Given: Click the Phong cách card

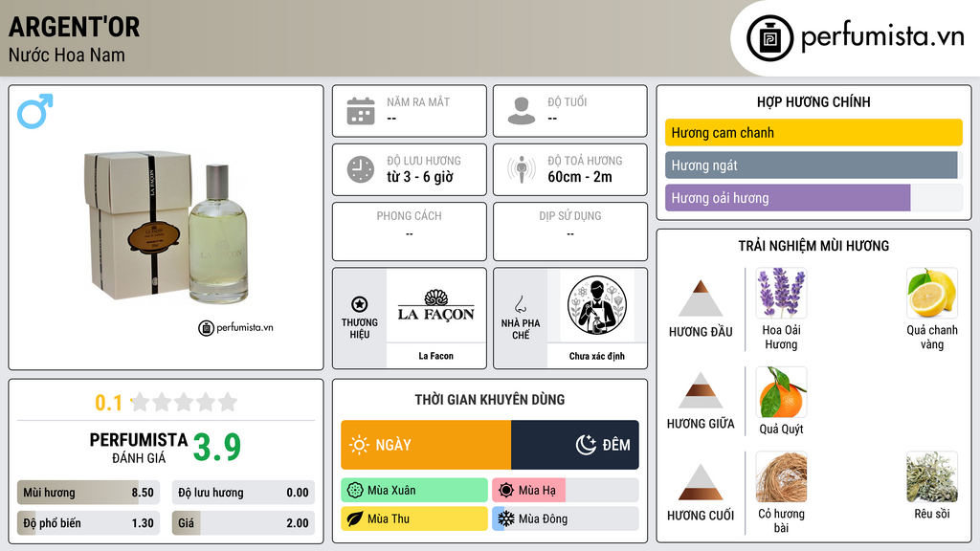Looking at the screenshot, I should (410, 231).
